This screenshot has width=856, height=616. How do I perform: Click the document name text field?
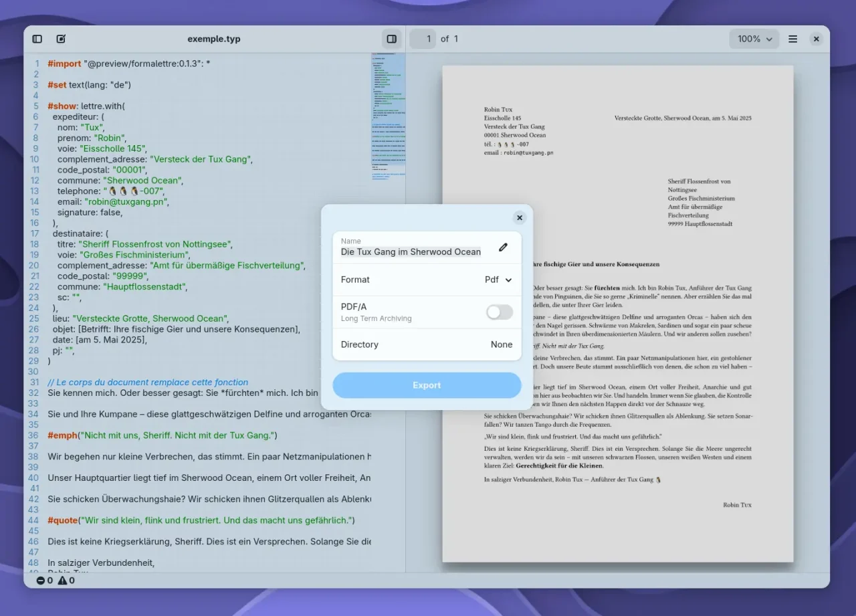click(411, 251)
